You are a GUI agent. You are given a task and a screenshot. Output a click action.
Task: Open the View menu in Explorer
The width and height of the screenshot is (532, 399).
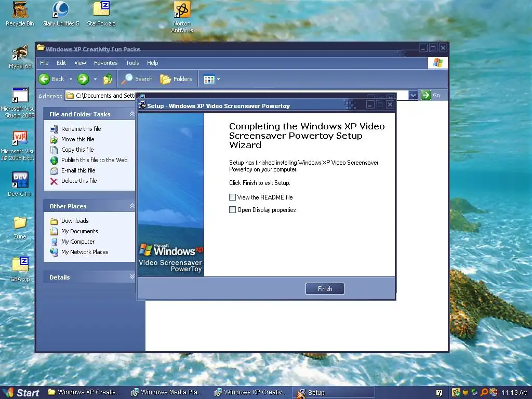(x=80, y=63)
